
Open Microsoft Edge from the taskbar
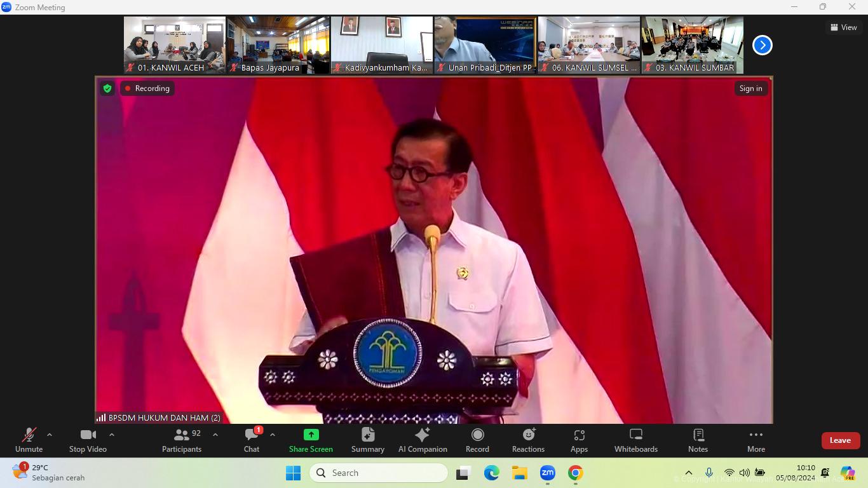pyautogui.click(x=491, y=473)
